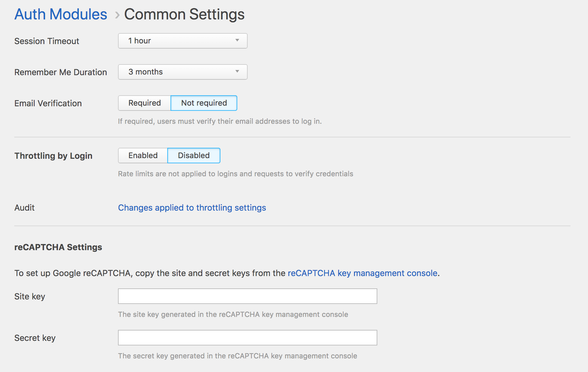Select Disabled for Throttling by Login
588x372 pixels.
pos(194,156)
